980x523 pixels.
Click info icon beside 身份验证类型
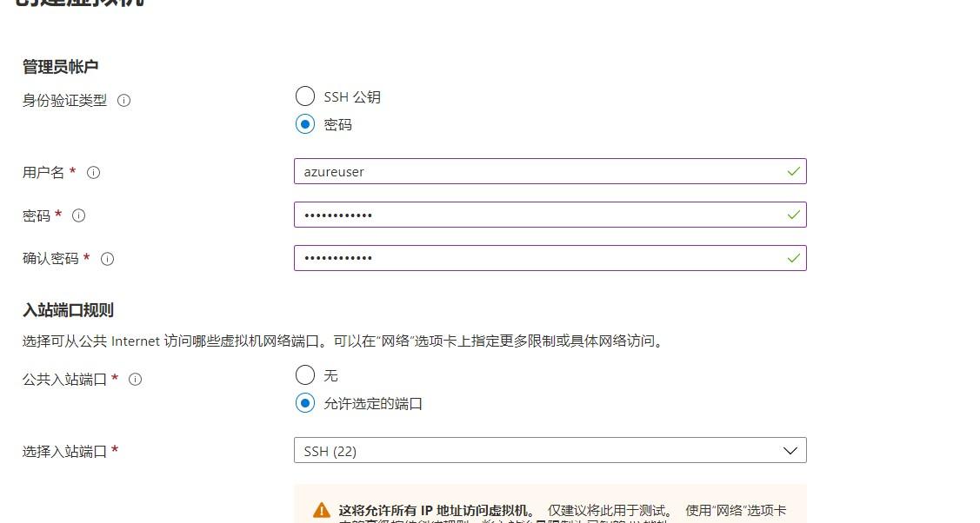tap(123, 101)
